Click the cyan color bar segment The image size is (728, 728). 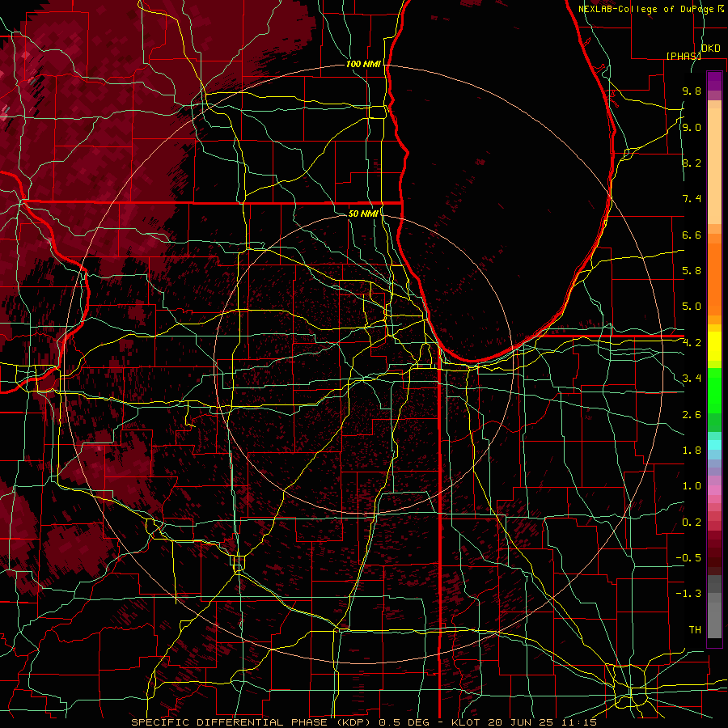pos(714,445)
